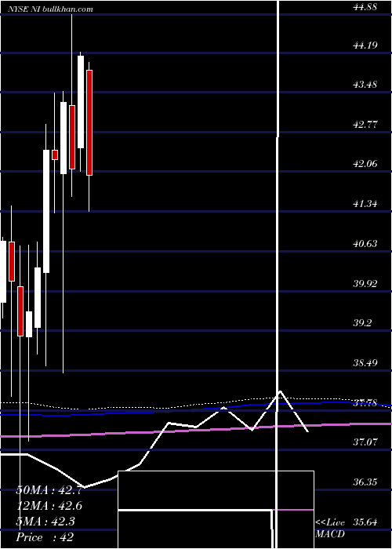Image resolution: width=392 pixels, height=549 pixels.
Task: Select the 41.34 price axis label
Action: pyautogui.click(x=365, y=203)
